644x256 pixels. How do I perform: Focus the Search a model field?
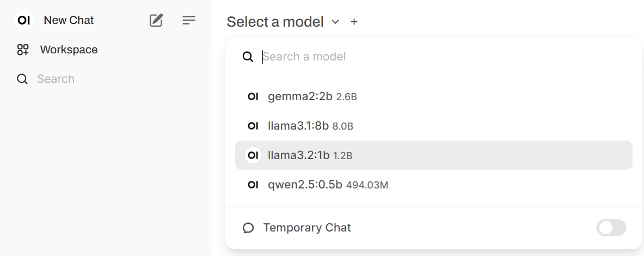[x=436, y=57]
